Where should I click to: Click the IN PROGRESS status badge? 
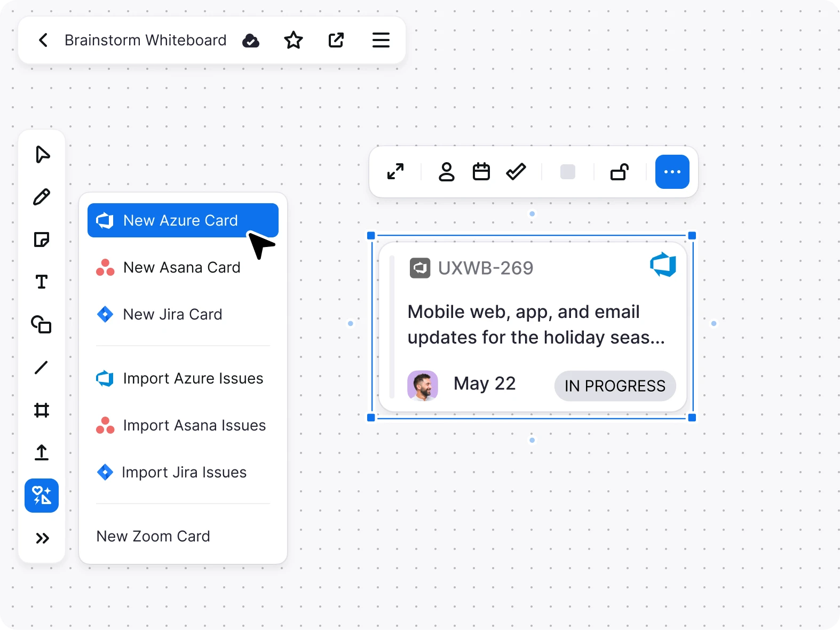(x=615, y=386)
